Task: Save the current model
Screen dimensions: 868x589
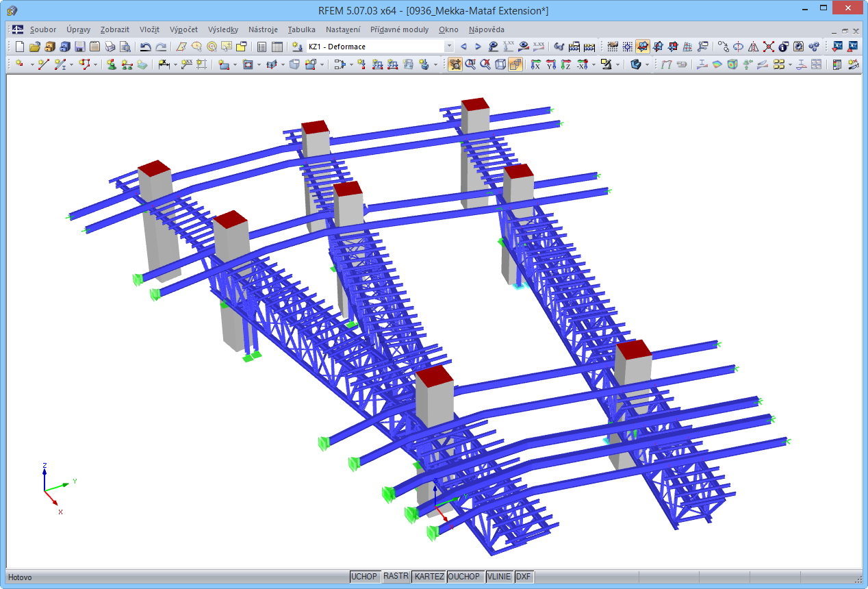Action: (x=79, y=47)
